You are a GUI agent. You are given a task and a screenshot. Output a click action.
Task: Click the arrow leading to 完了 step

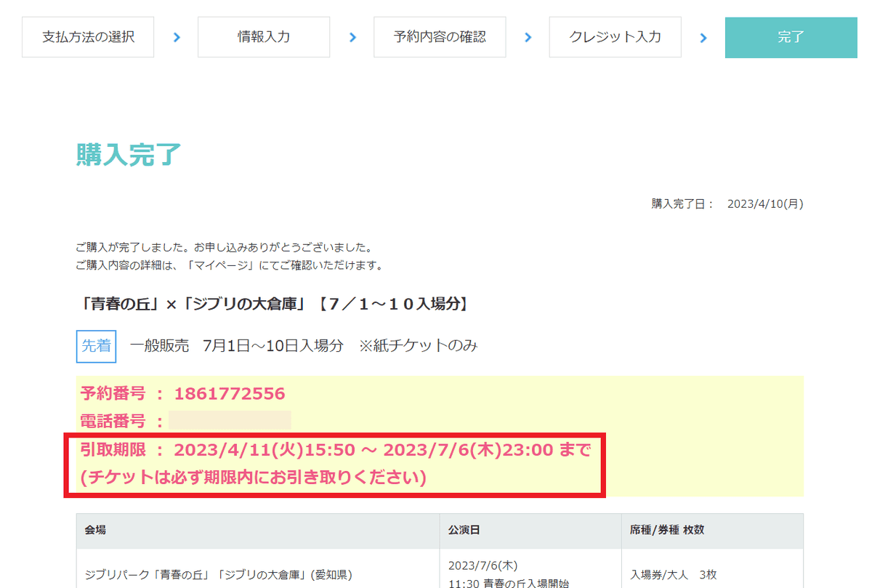point(702,37)
